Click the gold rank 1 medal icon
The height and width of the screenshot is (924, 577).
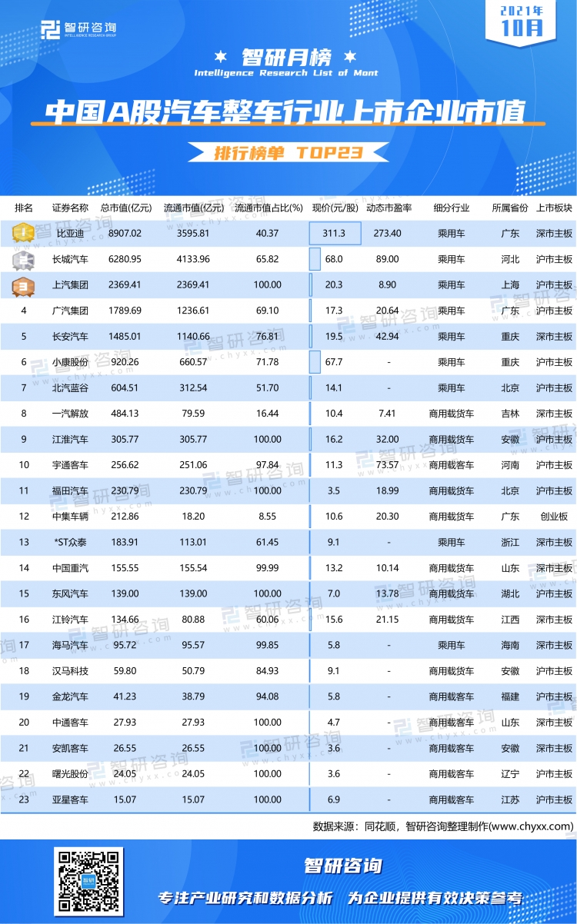tap(24, 233)
